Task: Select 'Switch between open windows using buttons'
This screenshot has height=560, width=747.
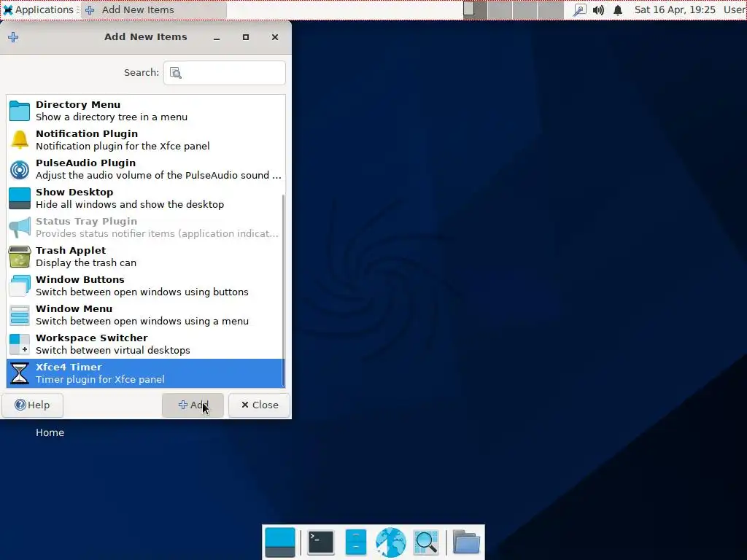Action: point(142,292)
